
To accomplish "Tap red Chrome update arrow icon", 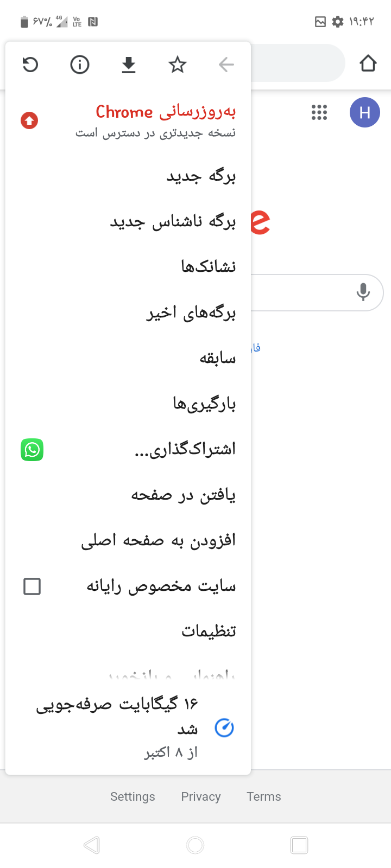I will [x=29, y=120].
